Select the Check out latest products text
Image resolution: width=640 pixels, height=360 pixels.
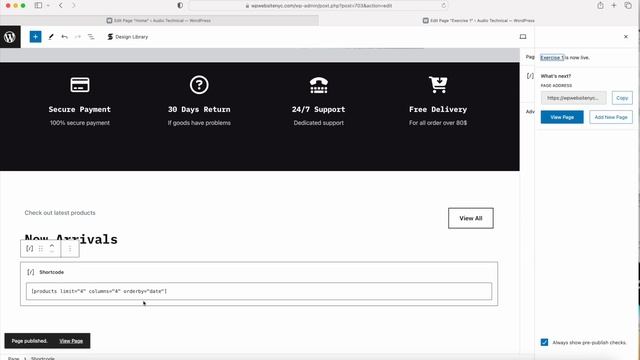click(x=60, y=213)
